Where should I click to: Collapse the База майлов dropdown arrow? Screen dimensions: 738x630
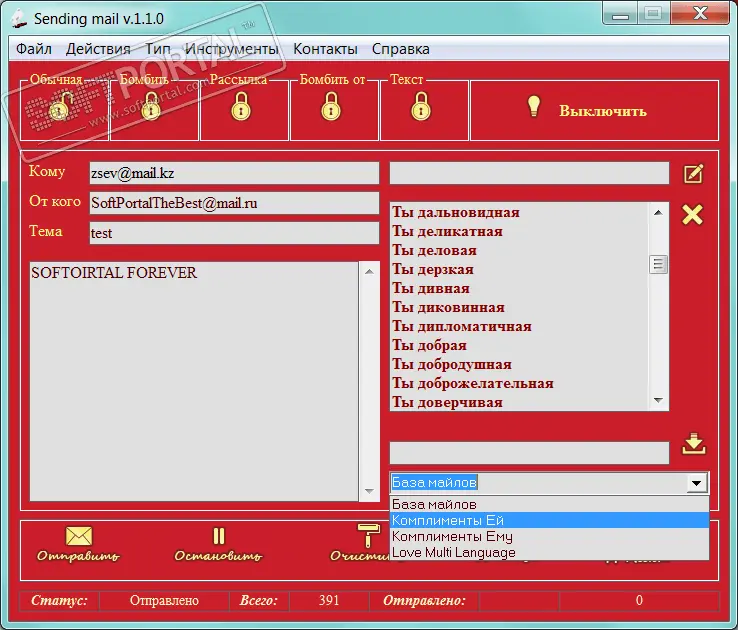pos(697,483)
